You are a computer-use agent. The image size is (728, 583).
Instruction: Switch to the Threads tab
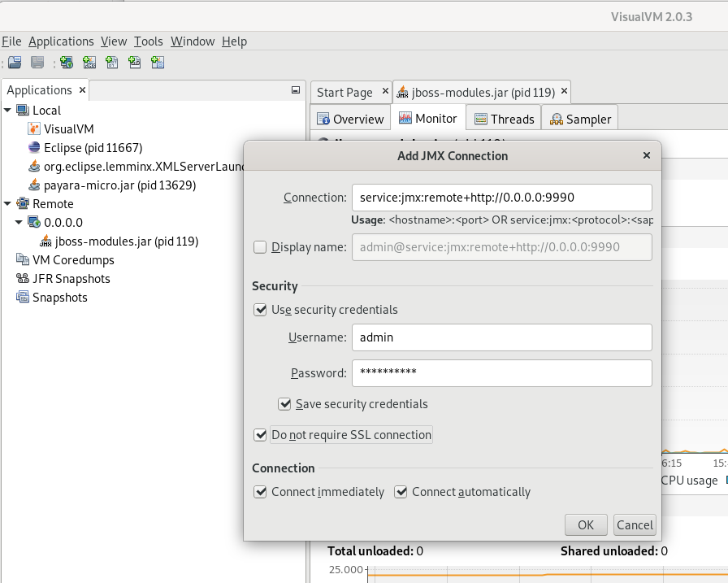click(x=504, y=119)
